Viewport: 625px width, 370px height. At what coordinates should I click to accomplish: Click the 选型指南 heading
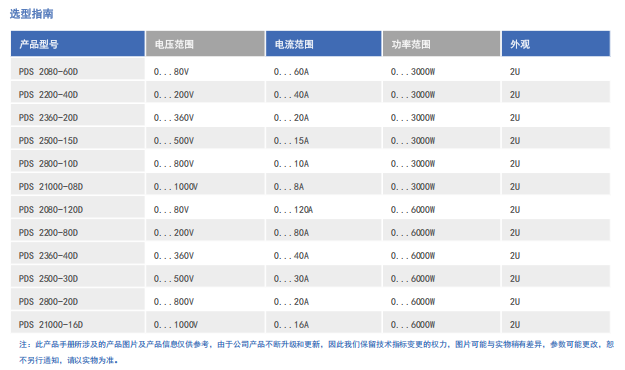pyautogui.click(x=31, y=14)
